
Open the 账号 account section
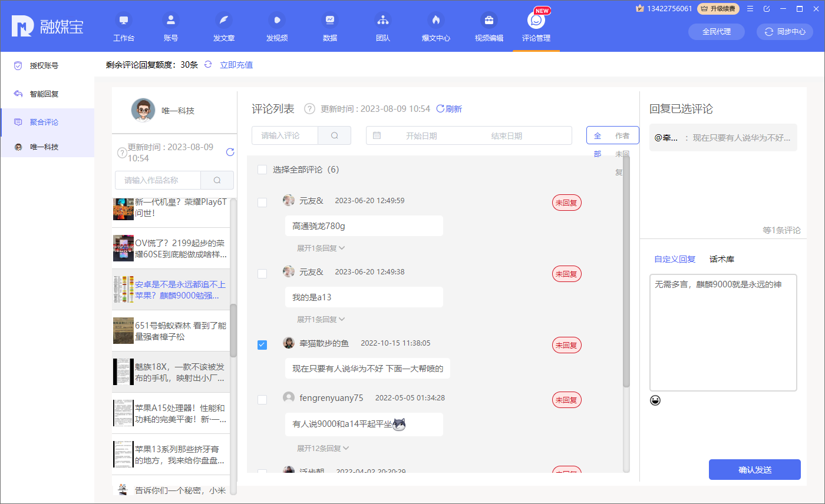click(171, 27)
